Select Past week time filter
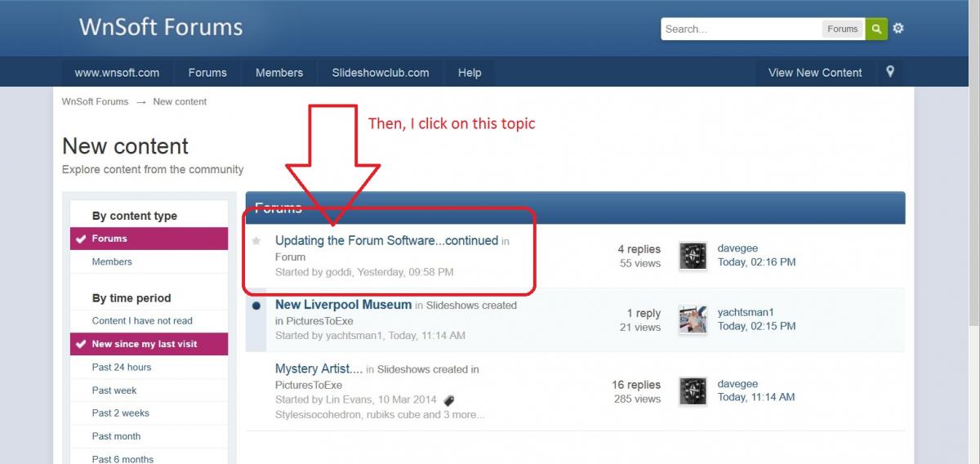This screenshot has height=464, width=980. 149,390
